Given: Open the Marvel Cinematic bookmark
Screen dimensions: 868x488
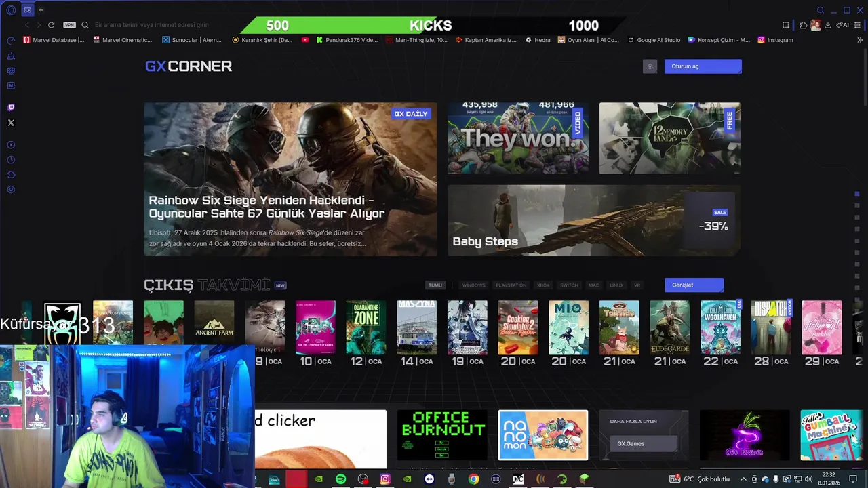Looking at the screenshot, I should [123, 40].
